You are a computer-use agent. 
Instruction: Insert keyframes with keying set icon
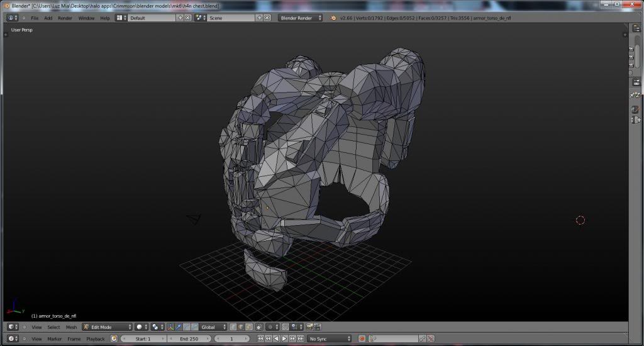pyautogui.click(x=423, y=339)
